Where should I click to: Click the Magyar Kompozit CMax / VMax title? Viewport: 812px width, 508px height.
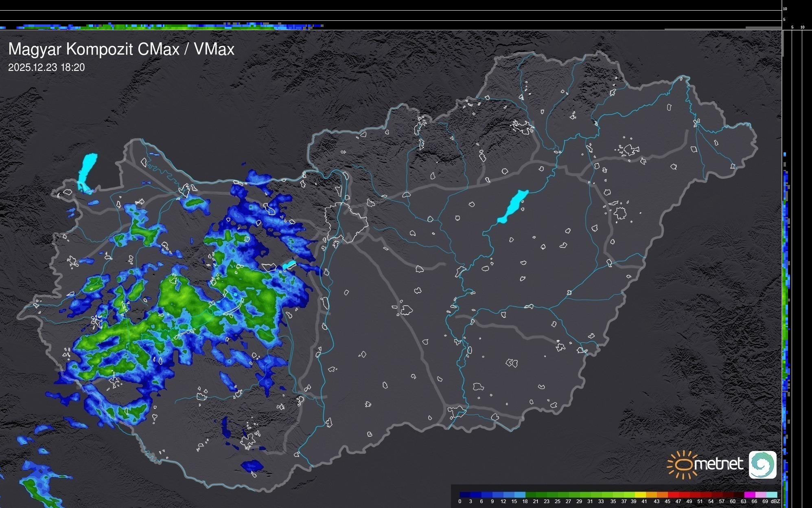121,49
